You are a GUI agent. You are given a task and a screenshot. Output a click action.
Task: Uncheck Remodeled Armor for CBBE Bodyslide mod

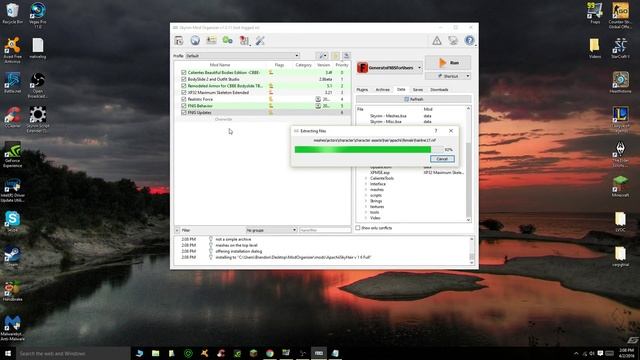[184, 86]
